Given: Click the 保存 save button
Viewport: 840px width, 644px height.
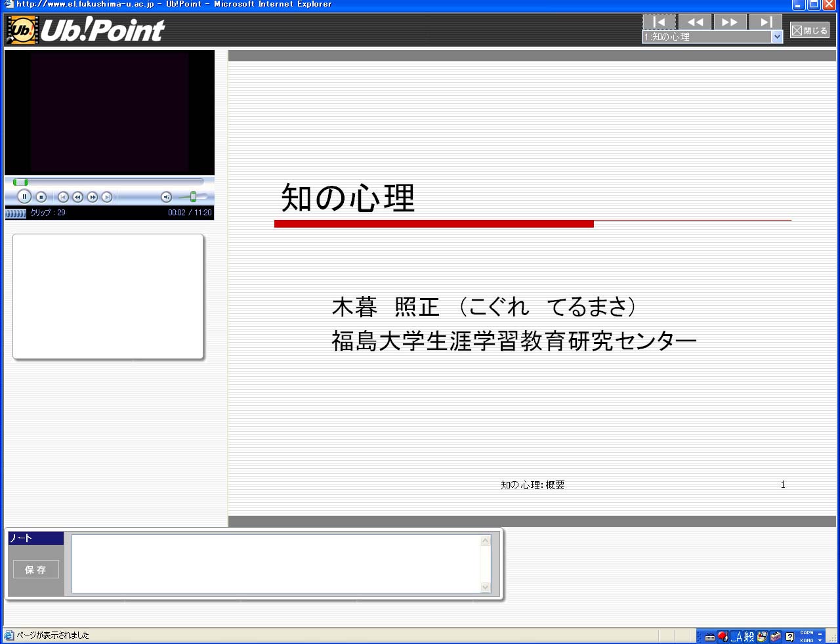Looking at the screenshot, I should (36, 569).
